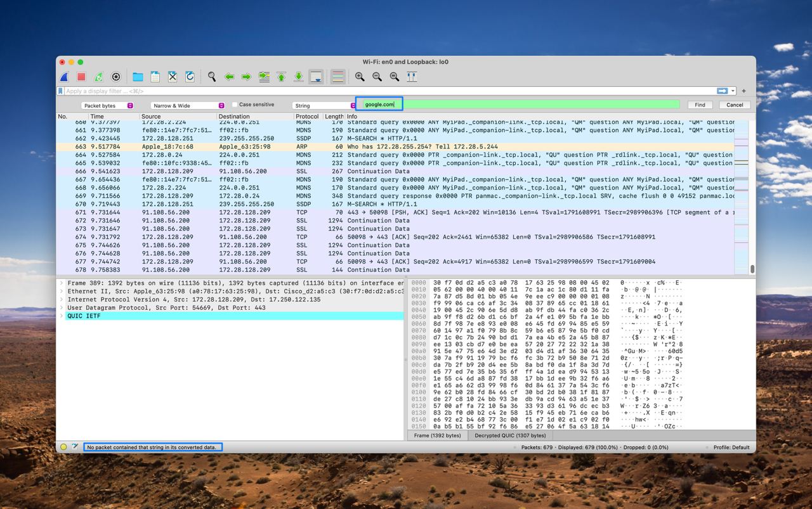Open the Narrow & Wide charset dropdown
Screen dimensions: 812x509
coord(188,105)
